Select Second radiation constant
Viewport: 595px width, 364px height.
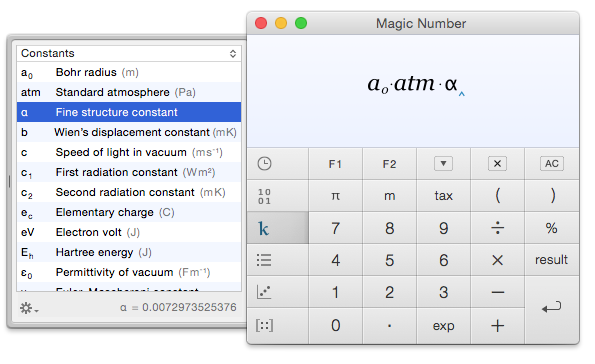[129, 192]
